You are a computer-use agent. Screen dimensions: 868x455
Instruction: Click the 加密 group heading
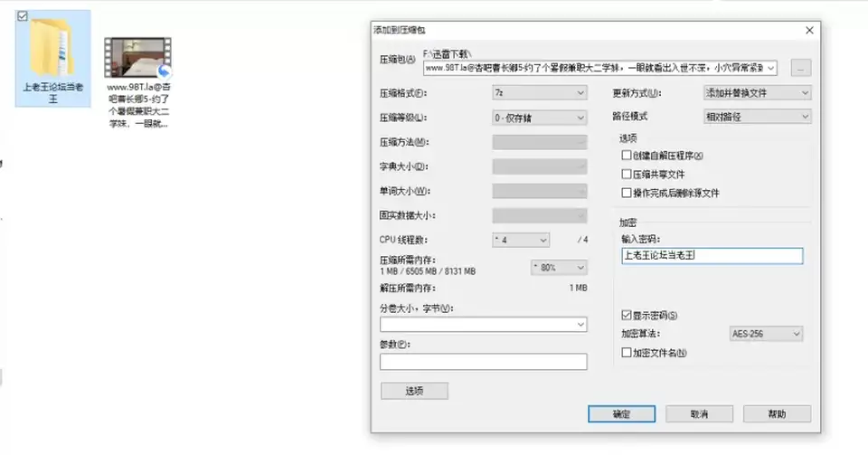coord(627,223)
